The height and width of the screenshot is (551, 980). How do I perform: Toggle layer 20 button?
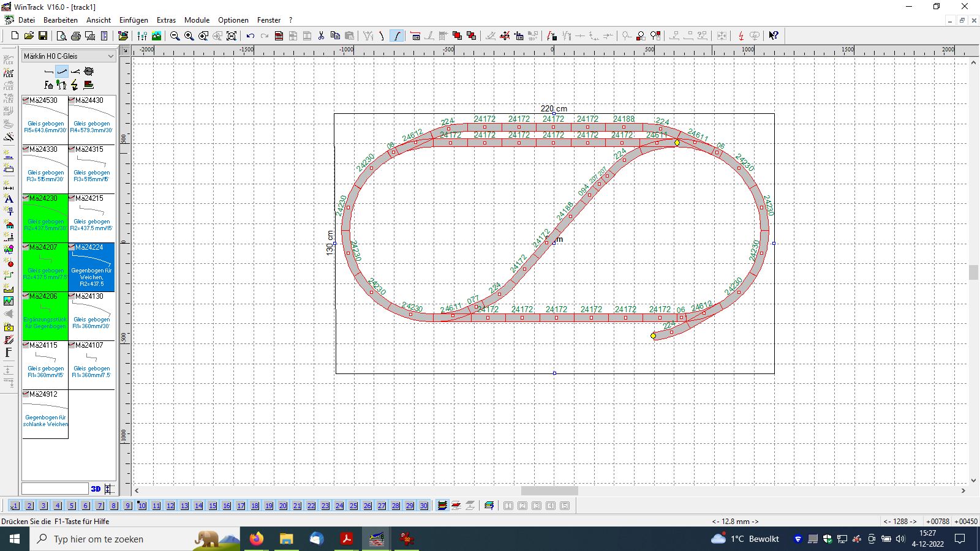point(283,506)
